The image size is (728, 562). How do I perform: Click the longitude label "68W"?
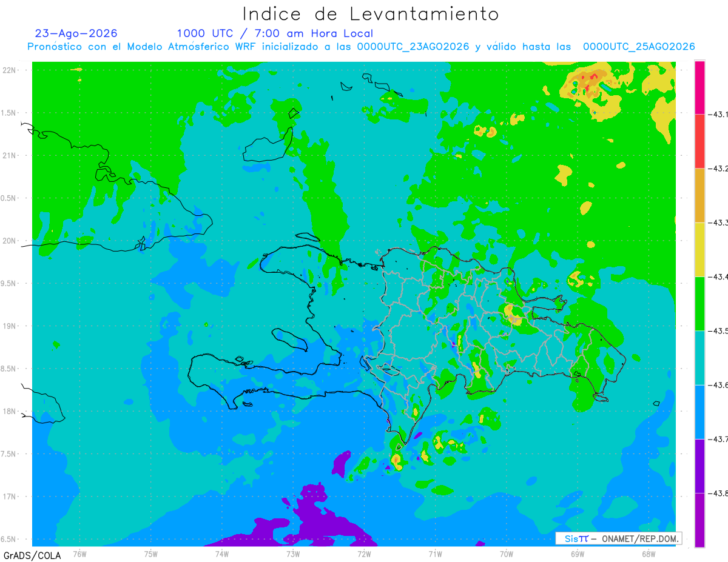click(649, 553)
